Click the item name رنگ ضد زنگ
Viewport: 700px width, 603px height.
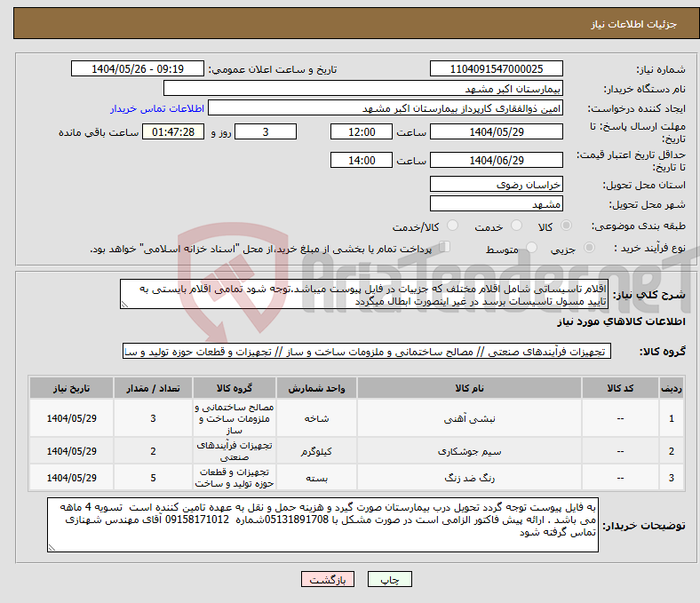pos(469,478)
